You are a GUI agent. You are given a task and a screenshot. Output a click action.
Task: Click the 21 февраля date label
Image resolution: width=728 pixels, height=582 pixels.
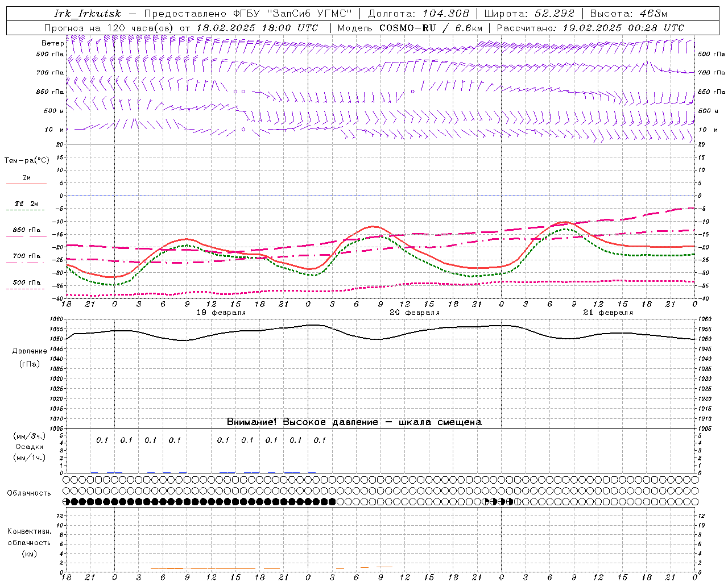(608, 313)
